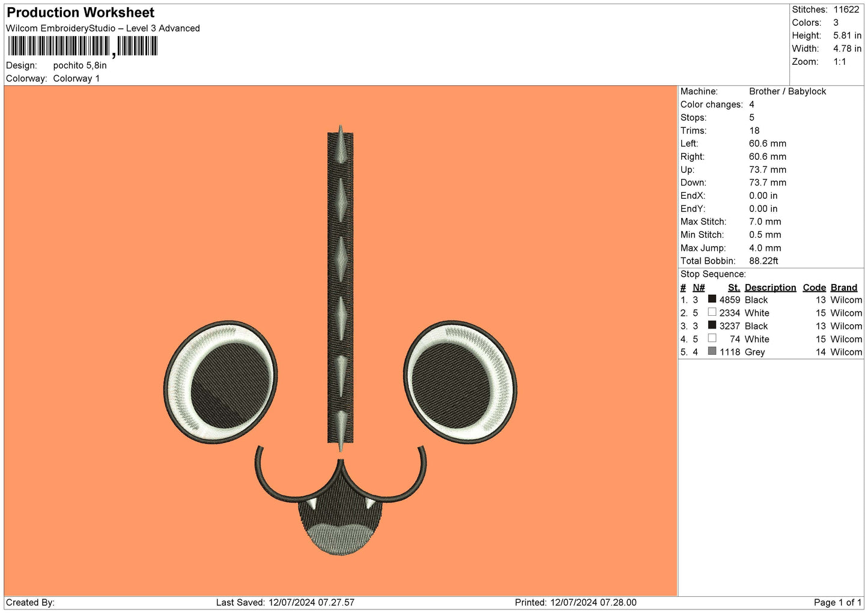Click the 'Created By:' footer label

pos(30,603)
